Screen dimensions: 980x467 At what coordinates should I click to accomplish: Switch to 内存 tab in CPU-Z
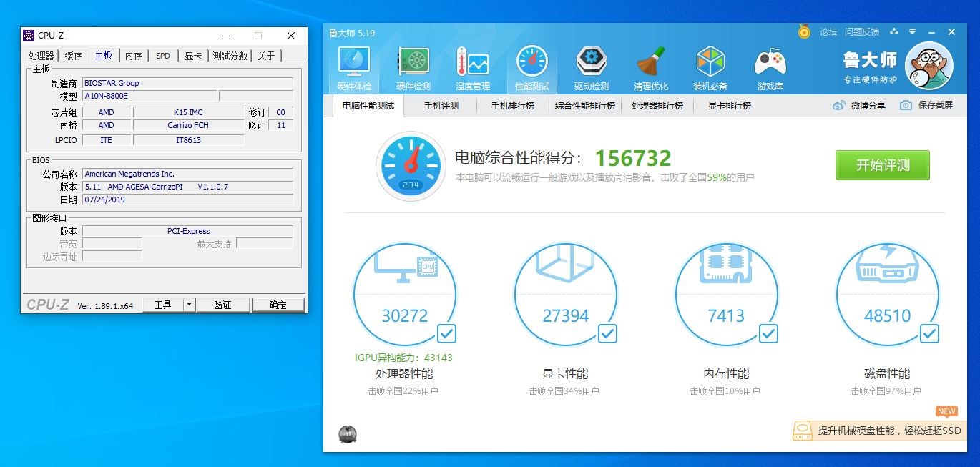[133, 56]
